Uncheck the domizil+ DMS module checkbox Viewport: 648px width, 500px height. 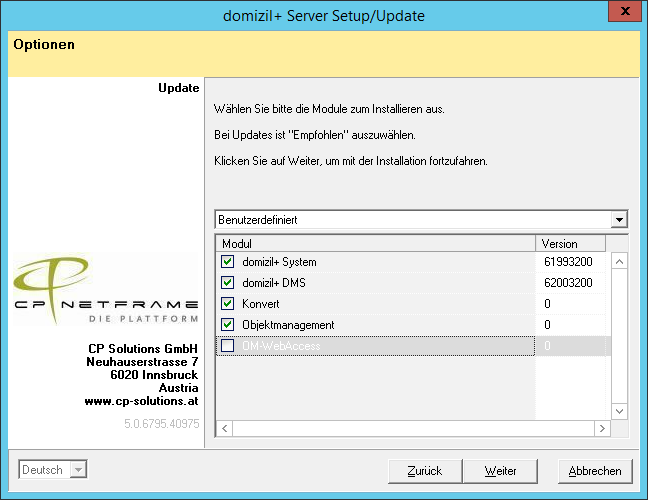(227, 283)
